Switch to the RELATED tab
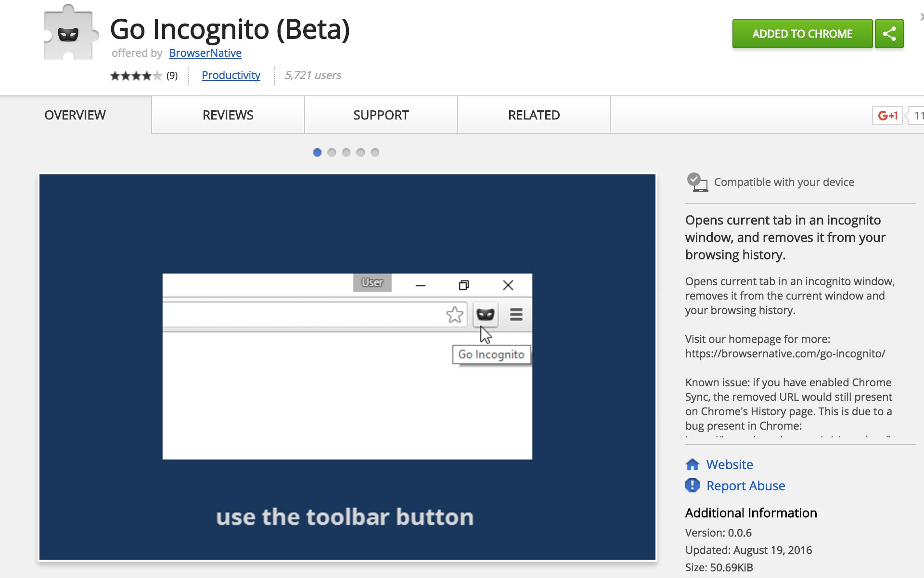 click(534, 115)
